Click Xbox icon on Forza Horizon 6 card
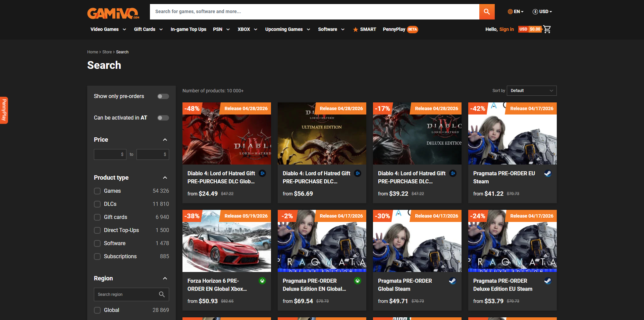Screen dimensions: 644x320 click(263, 281)
